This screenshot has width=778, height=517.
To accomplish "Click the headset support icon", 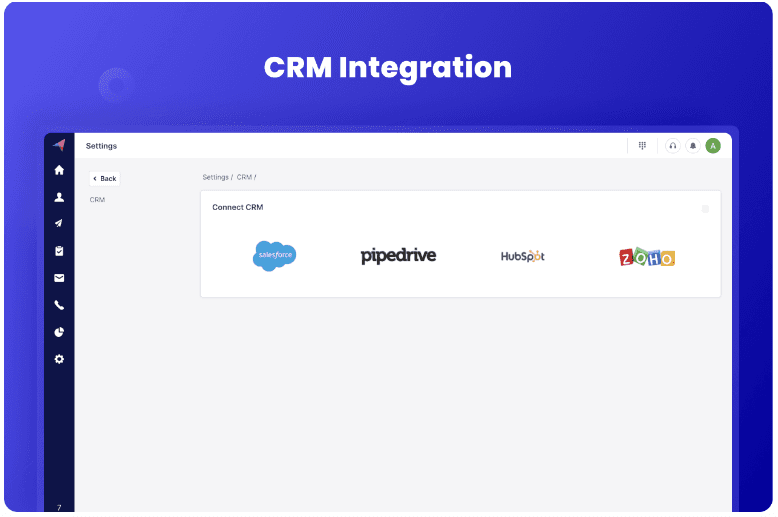I will click(x=672, y=146).
